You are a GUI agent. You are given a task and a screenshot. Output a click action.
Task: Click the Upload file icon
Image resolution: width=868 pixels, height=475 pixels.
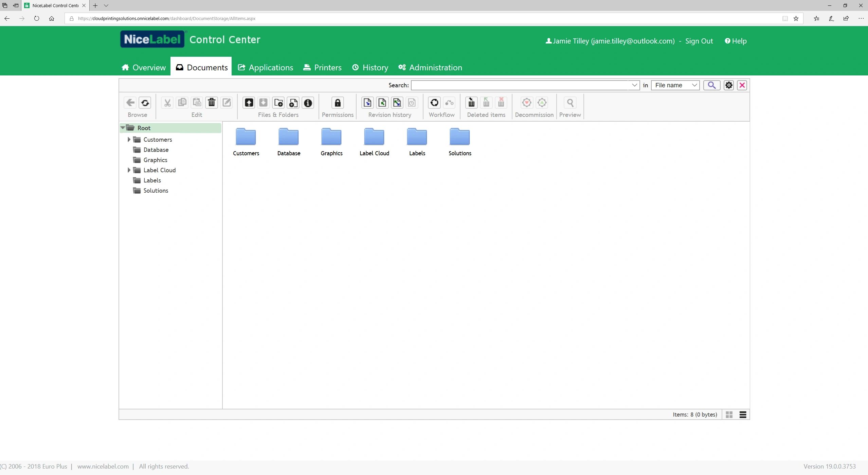(249, 103)
